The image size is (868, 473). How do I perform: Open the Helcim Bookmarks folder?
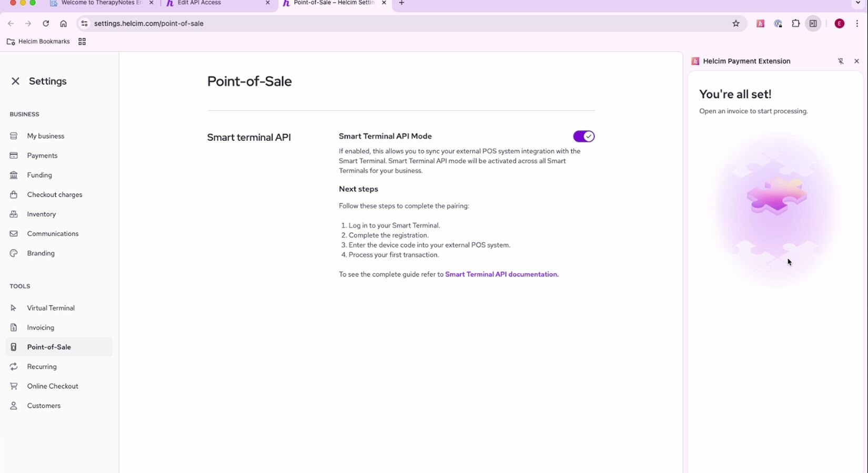38,42
